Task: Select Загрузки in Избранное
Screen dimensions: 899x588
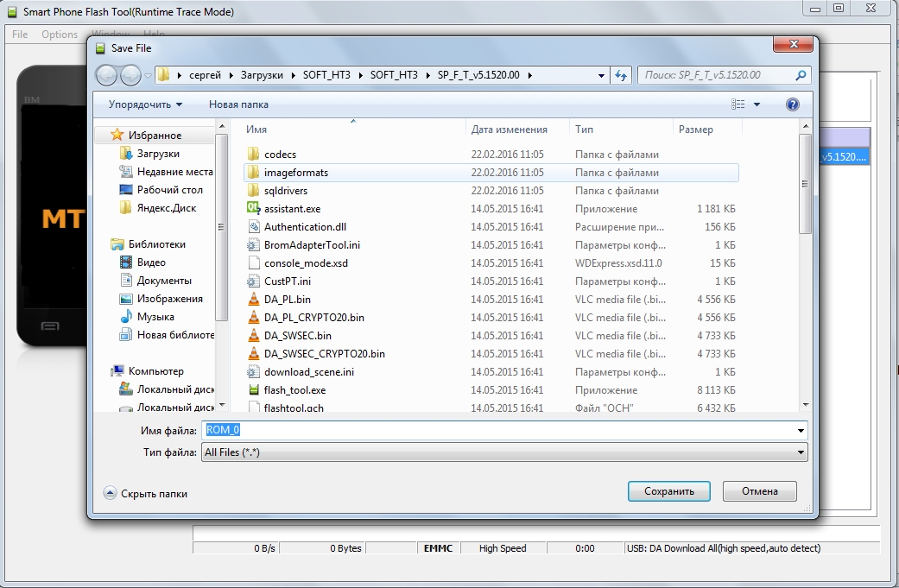Action: 158,154
